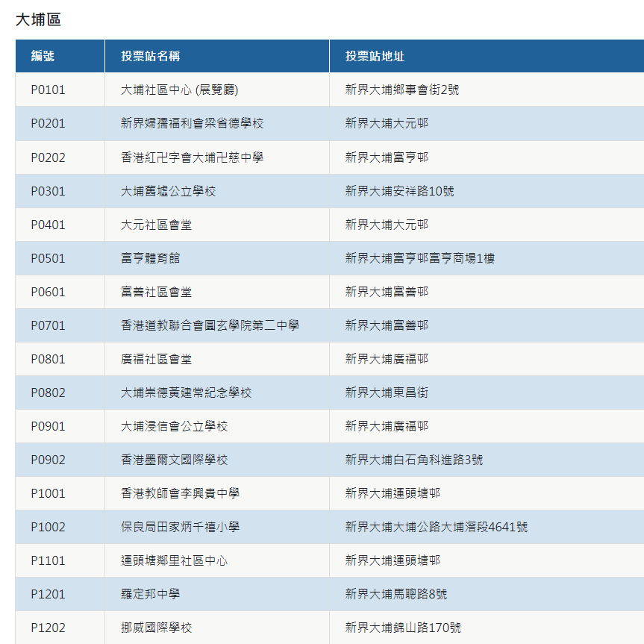Select address 新界大埔富亨邨富亨商場1樓

[419, 258]
